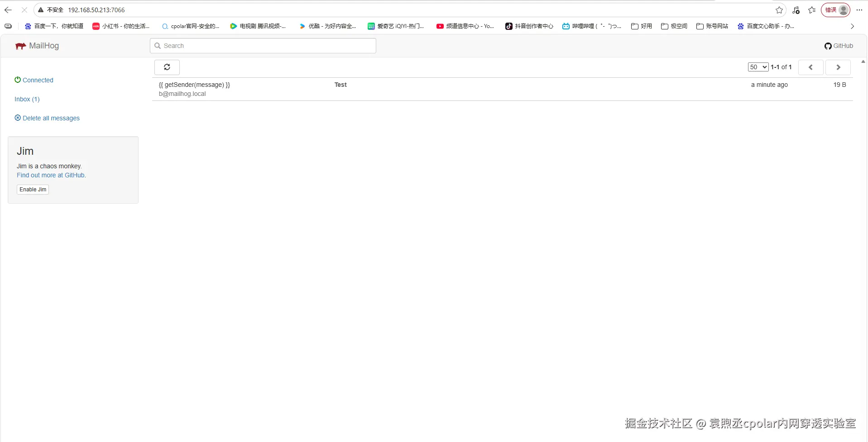Open the Inbox (1) folder
Image resolution: width=868 pixels, height=442 pixels.
[27, 99]
